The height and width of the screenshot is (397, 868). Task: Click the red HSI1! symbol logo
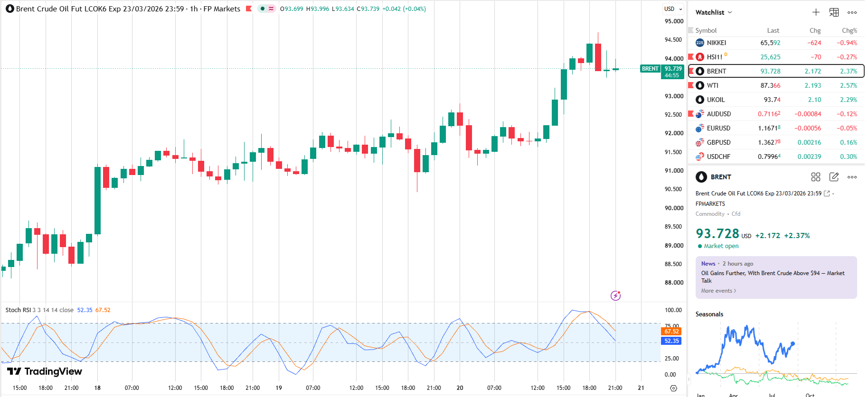click(700, 57)
